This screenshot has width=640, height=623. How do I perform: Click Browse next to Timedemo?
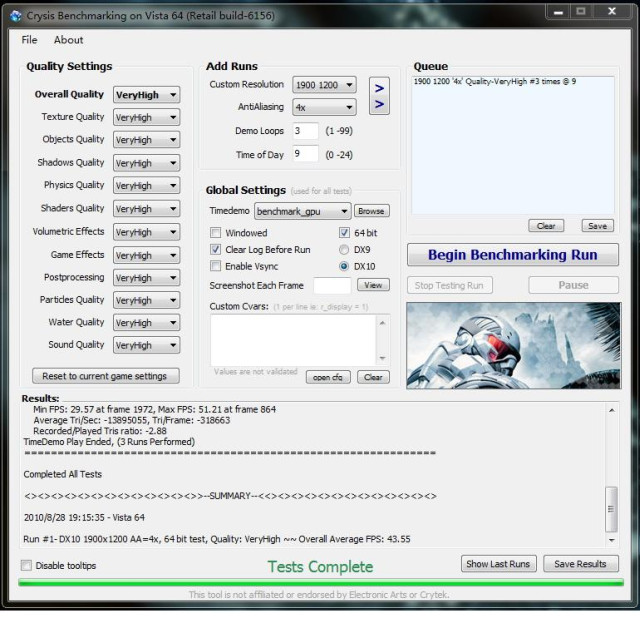click(371, 211)
